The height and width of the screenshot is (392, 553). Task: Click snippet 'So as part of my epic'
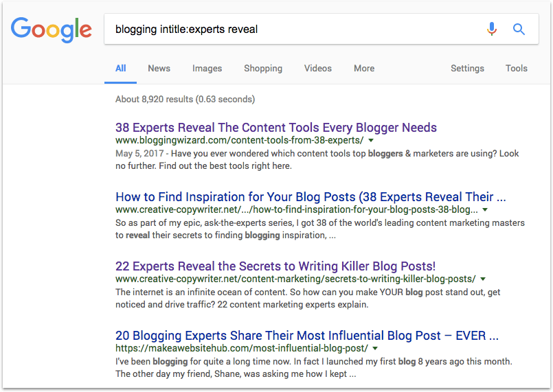coord(320,229)
